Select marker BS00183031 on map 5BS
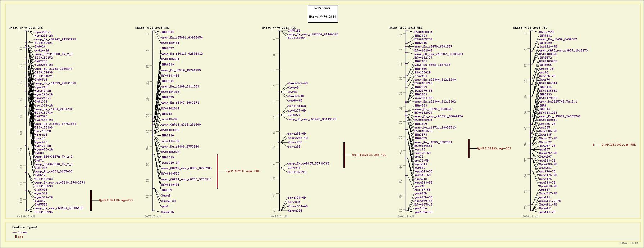The width and height of the screenshot is (644, 248). [423, 32]
